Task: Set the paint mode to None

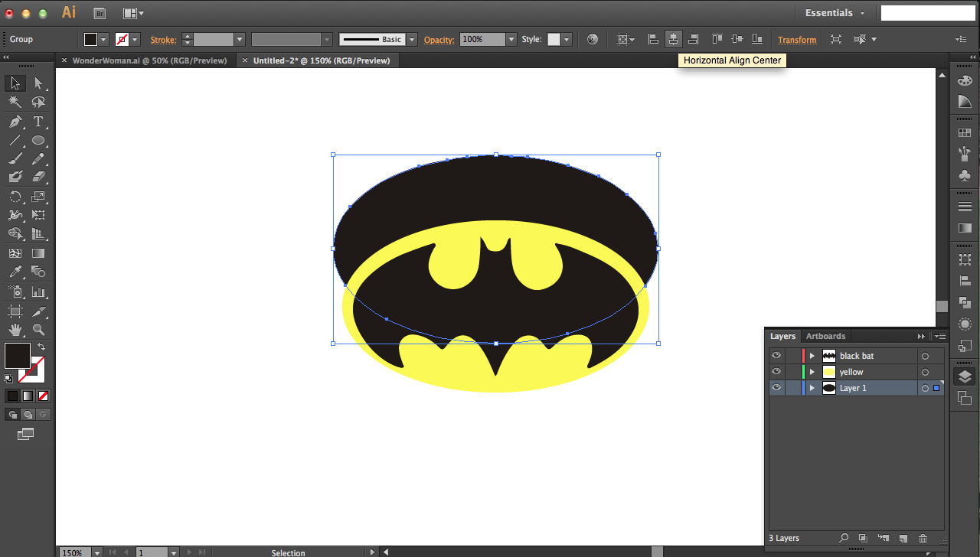Action: [44, 396]
